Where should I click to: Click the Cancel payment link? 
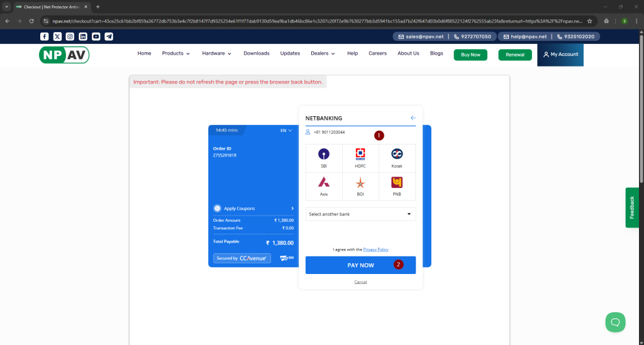tap(360, 282)
